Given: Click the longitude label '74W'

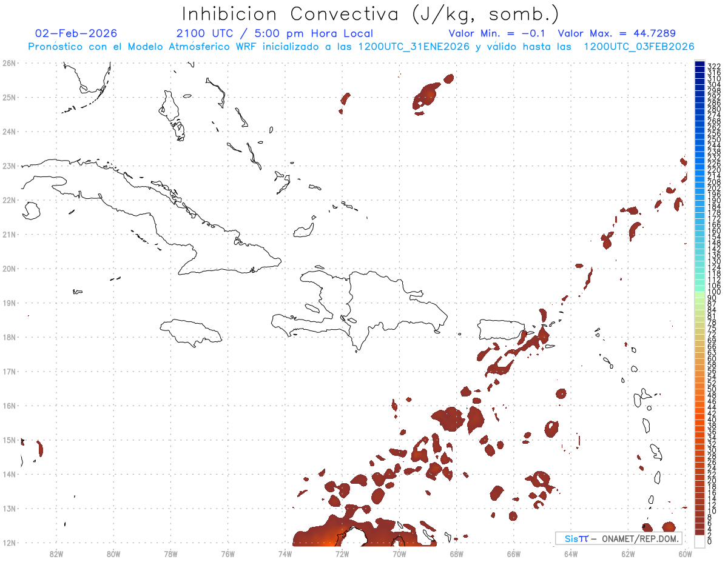Looking at the screenshot, I should (285, 554).
